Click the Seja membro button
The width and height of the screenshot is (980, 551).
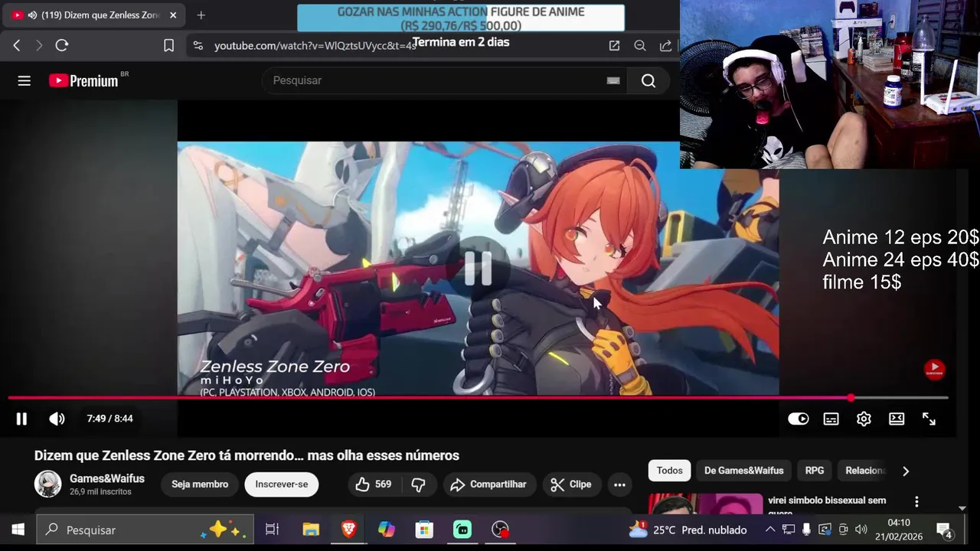coord(200,484)
